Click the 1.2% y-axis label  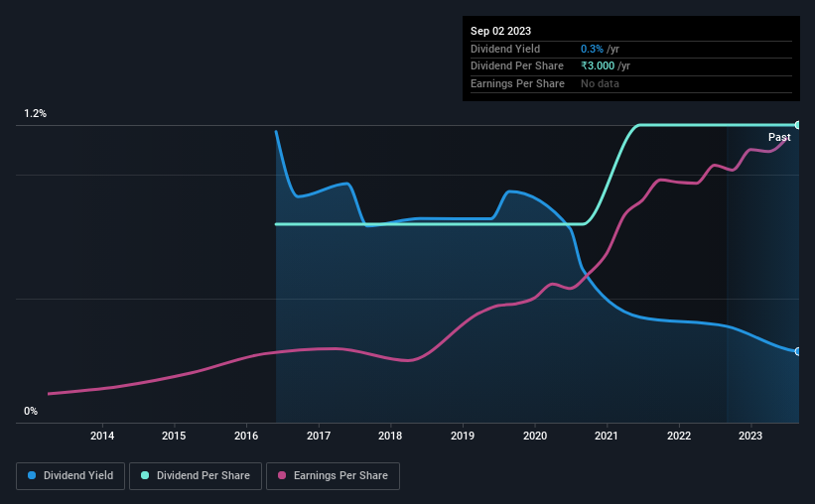click(36, 114)
